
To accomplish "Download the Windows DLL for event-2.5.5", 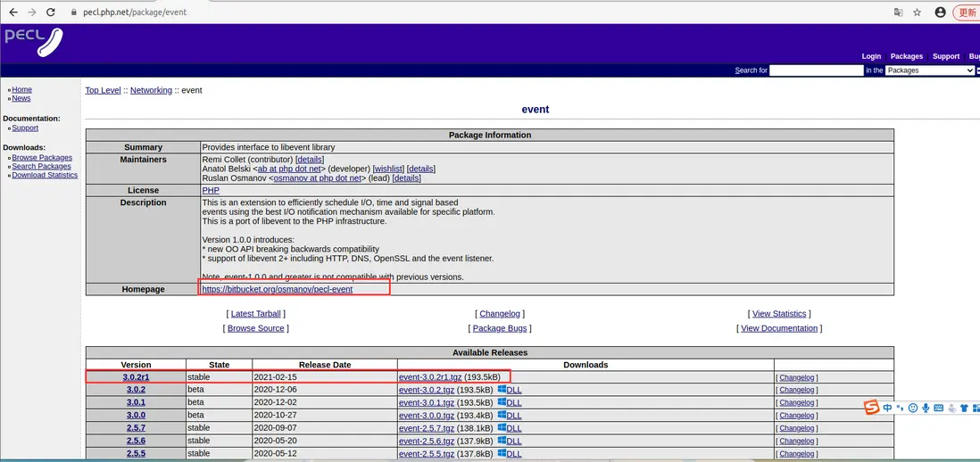I will point(510,454).
